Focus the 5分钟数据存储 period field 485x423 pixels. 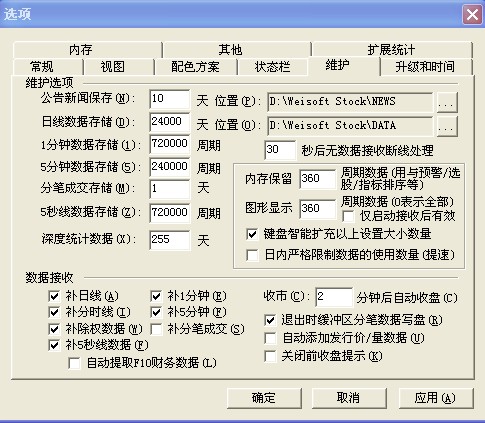point(170,167)
